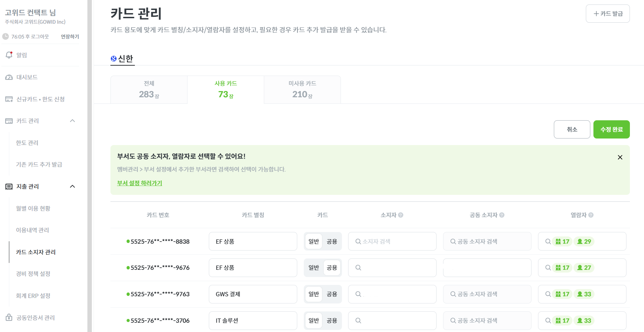Set card 9763 type to 공용
644x332 pixels.
[x=332, y=294]
